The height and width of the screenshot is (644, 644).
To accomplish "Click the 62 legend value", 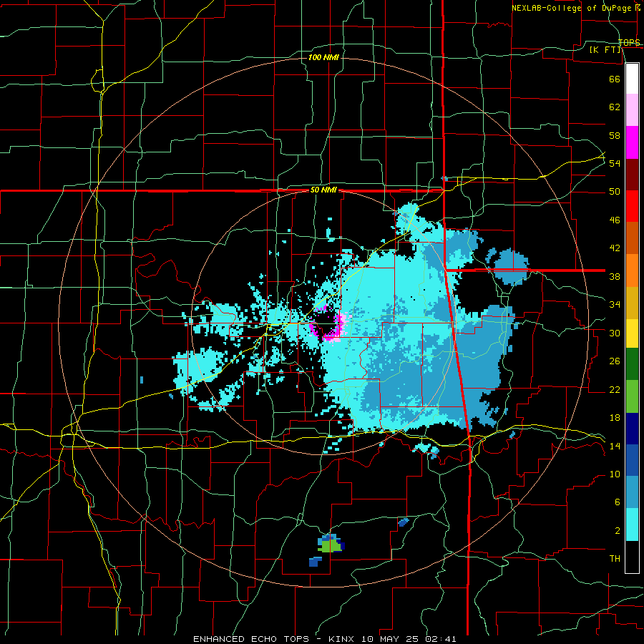I will (615, 107).
